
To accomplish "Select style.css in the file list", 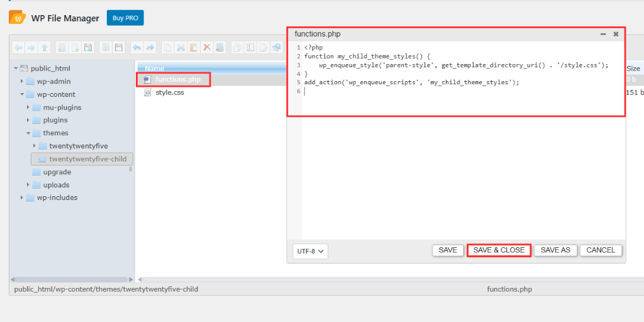I will click(x=170, y=92).
